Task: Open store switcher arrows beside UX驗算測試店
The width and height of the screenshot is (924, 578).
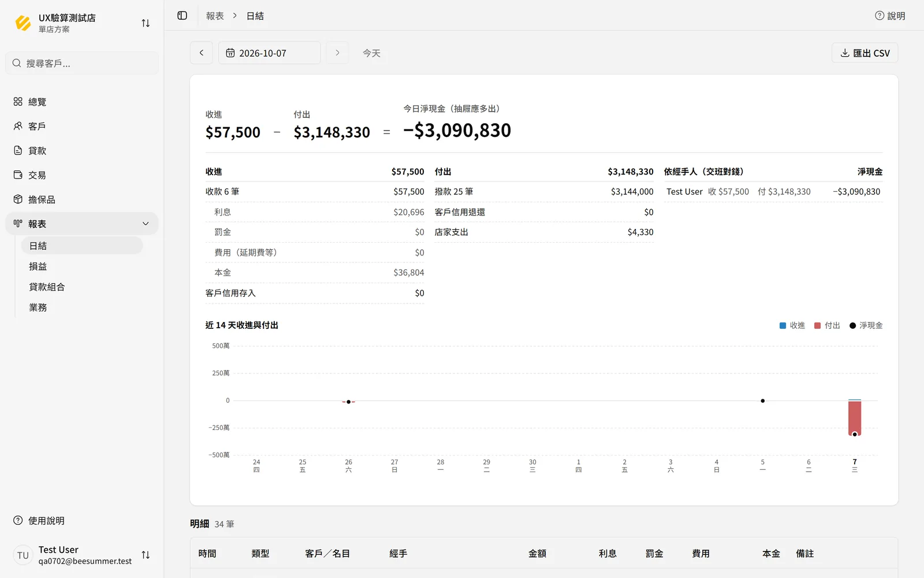Action: pyautogui.click(x=146, y=23)
